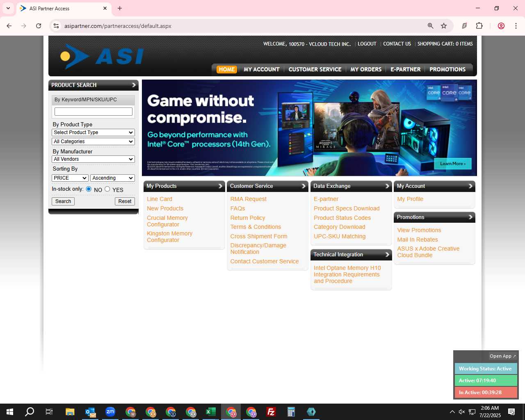Open File Explorer from taskbar

click(x=70, y=412)
